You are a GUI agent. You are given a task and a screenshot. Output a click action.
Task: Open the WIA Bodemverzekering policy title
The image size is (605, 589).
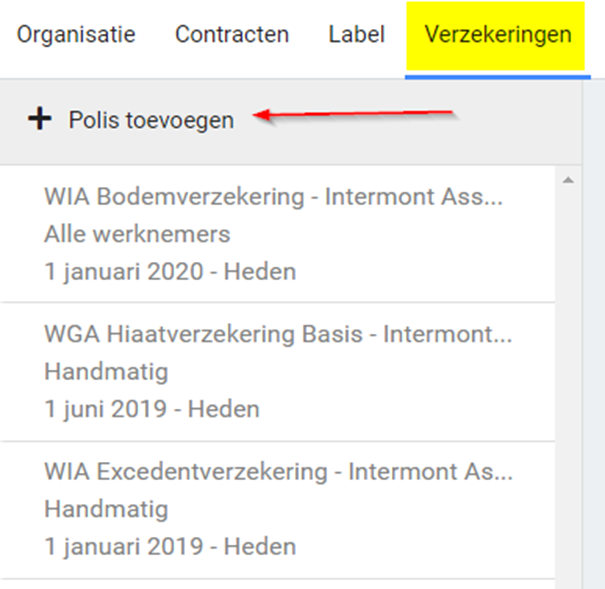pyautogui.click(x=273, y=197)
